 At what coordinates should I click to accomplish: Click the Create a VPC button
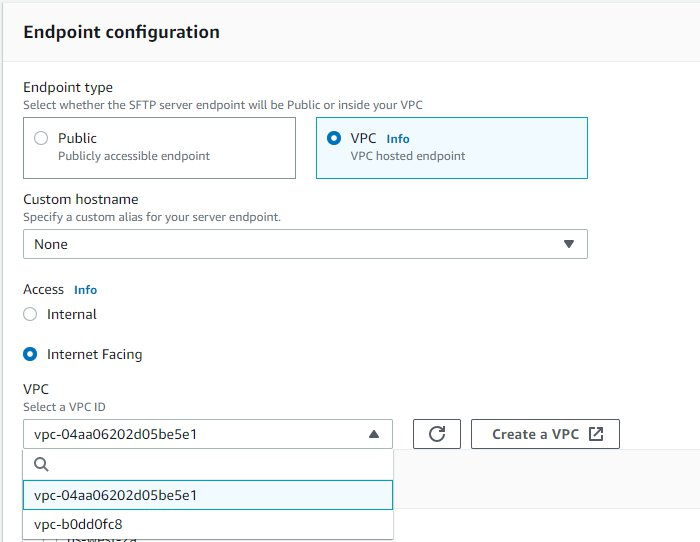(x=545, y=434)
